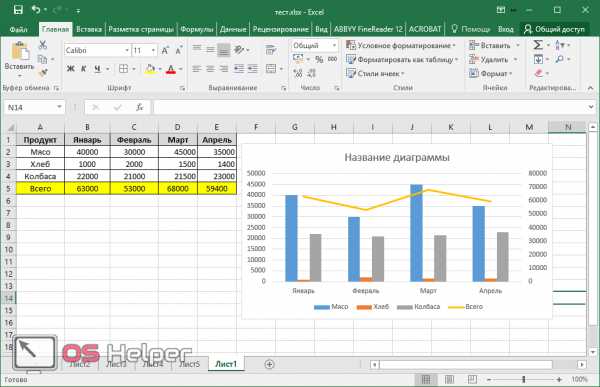Switch to the Вставка ribbon tab

(89, 29)
